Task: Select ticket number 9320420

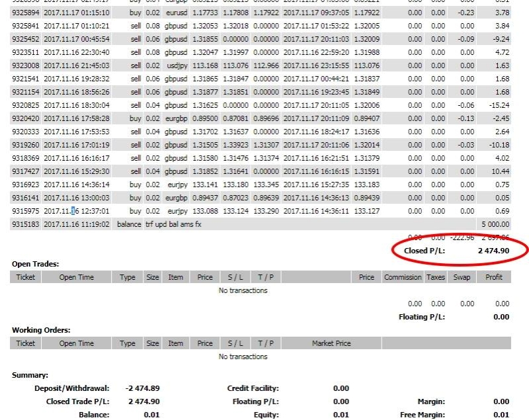Action: pyautogui.click(x=26, y=118)
